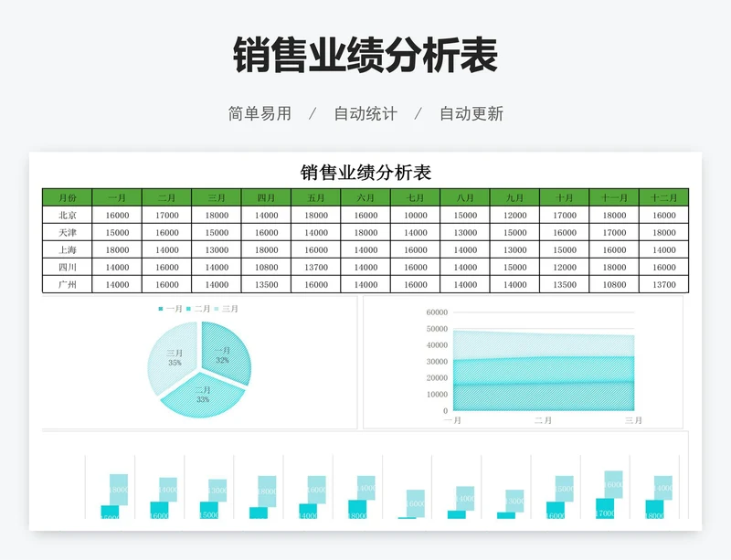Select the 十一月 column header
Screen dimensions: 731x560
pos(614,197)
